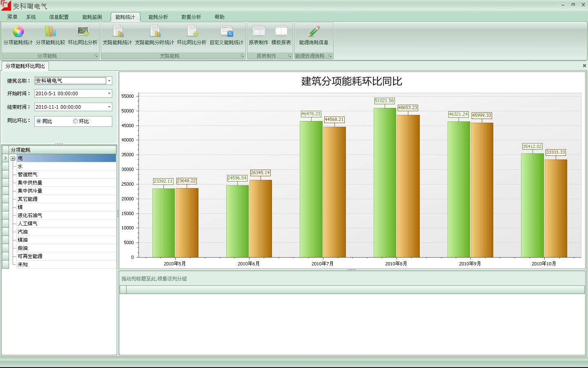The image size is (588, 368).
Task: Select 煤 in the energy tree
Action: coord(20,207)
